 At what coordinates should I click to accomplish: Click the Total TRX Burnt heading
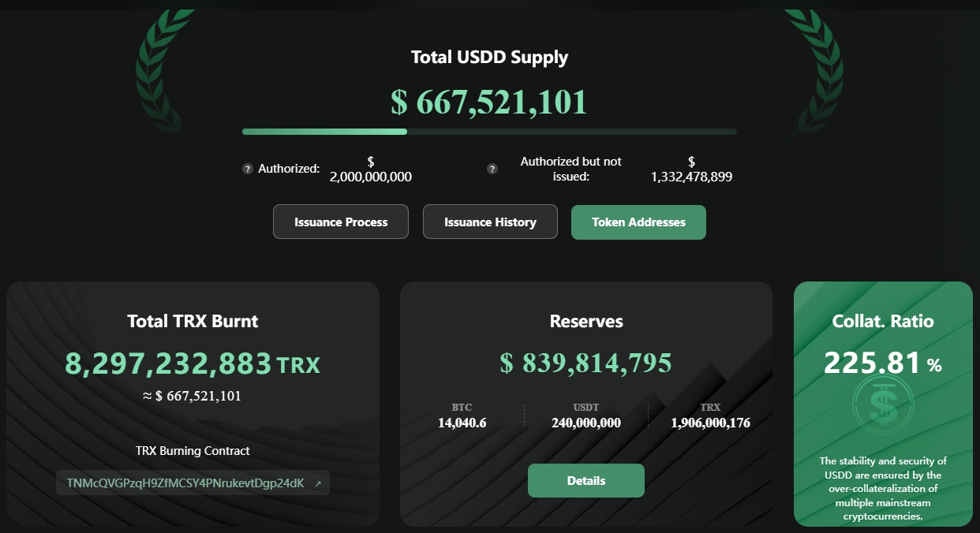(193, 321)
